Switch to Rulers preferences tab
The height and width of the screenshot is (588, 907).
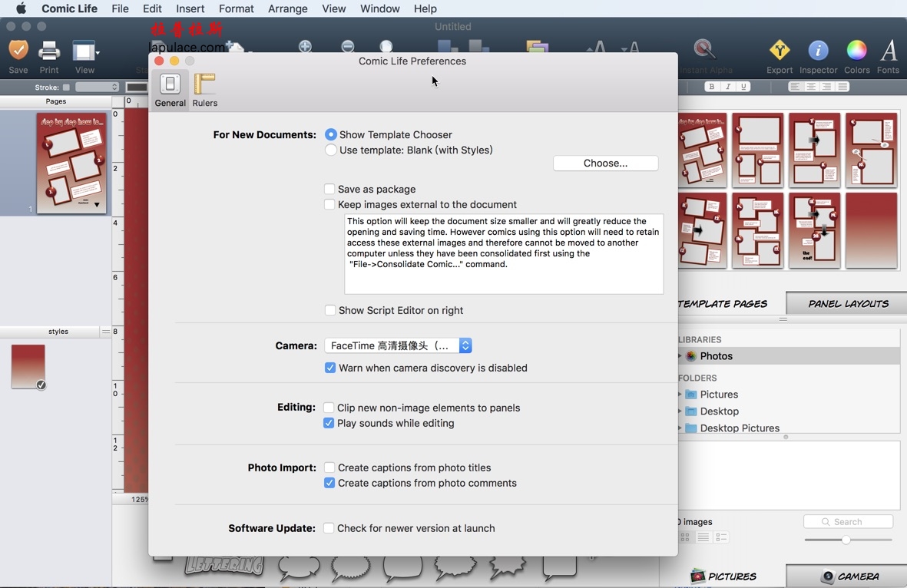point(205,90)
